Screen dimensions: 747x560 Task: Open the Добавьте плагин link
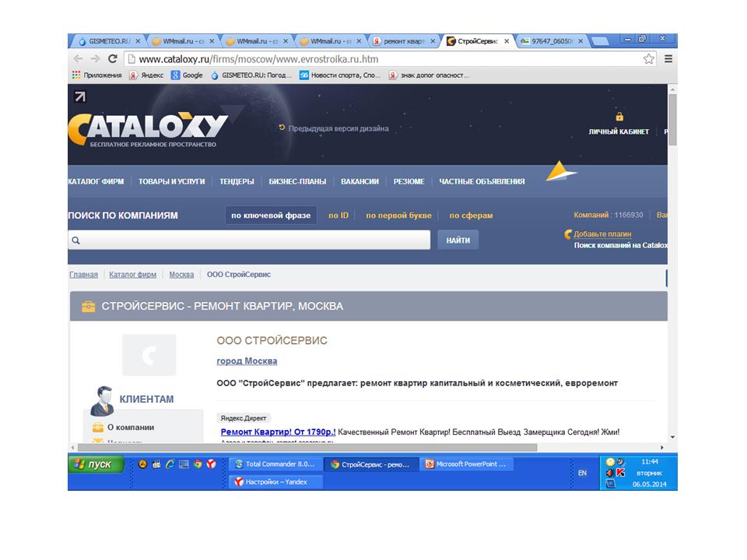click(x=602, y=234)
